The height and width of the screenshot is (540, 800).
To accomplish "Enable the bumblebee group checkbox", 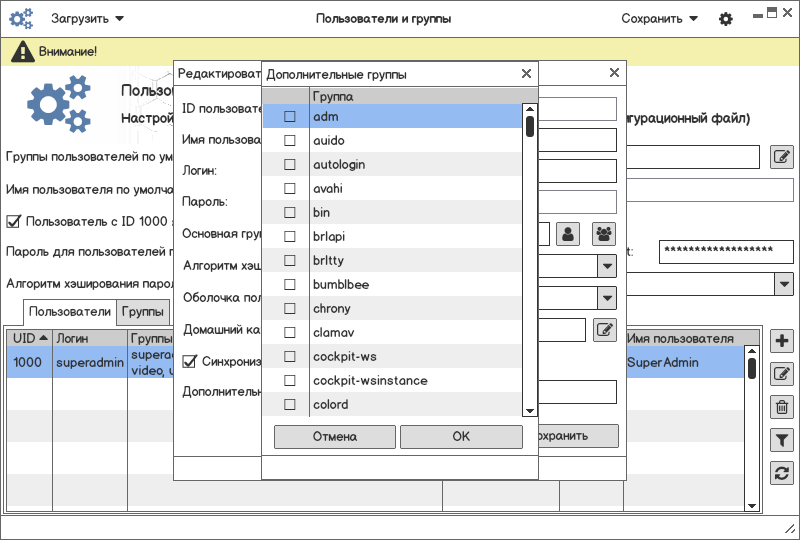I will (290, 285).
